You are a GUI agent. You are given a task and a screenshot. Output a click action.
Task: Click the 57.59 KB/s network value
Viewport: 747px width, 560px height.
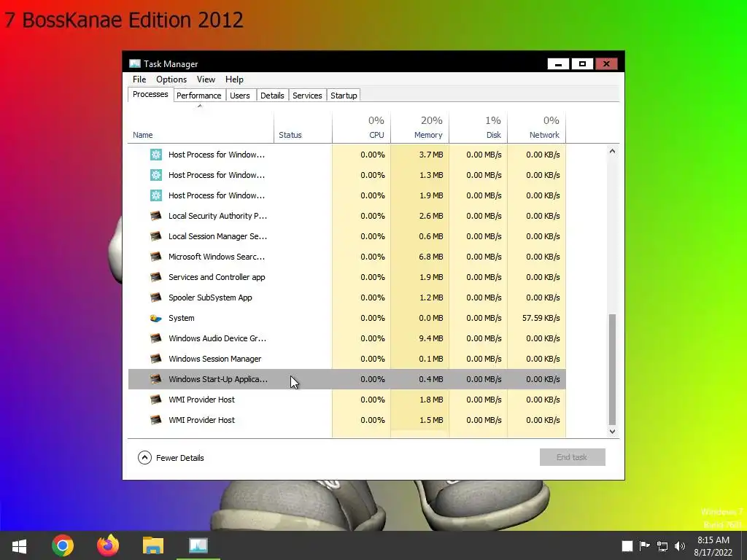[x=541, y=318]
